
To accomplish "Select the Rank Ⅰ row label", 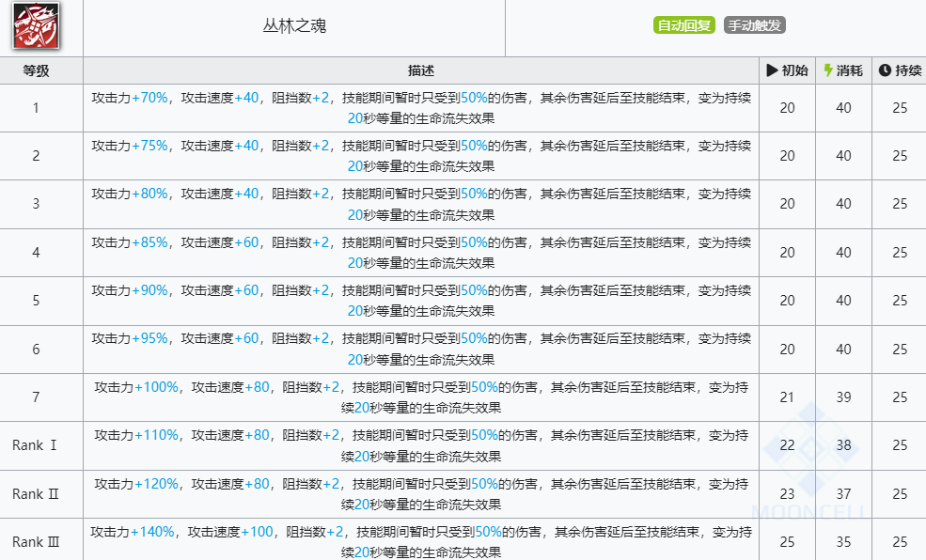I will pyautogui.click(x=37, y=445).
